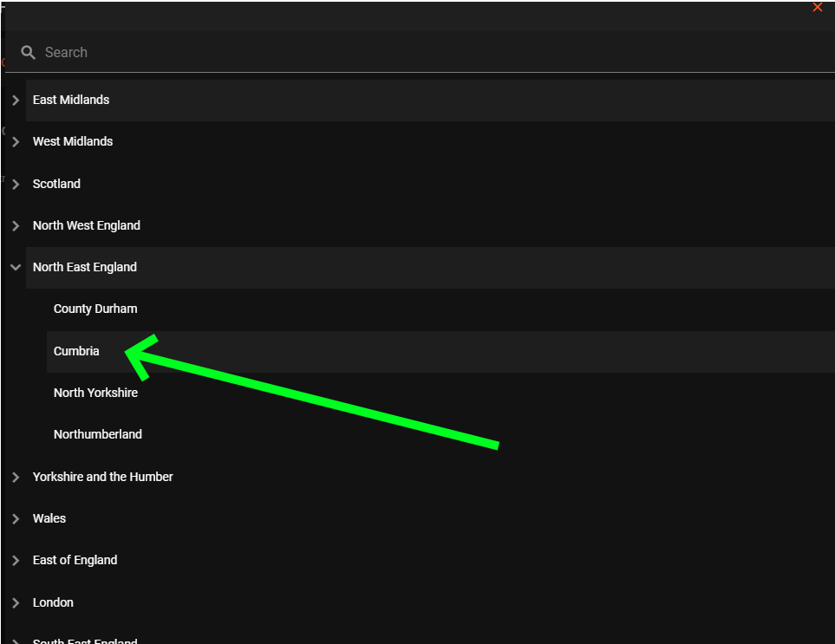Click the North East England label
The height and width of the screenshot is (644, 835).
click(85, 267)
